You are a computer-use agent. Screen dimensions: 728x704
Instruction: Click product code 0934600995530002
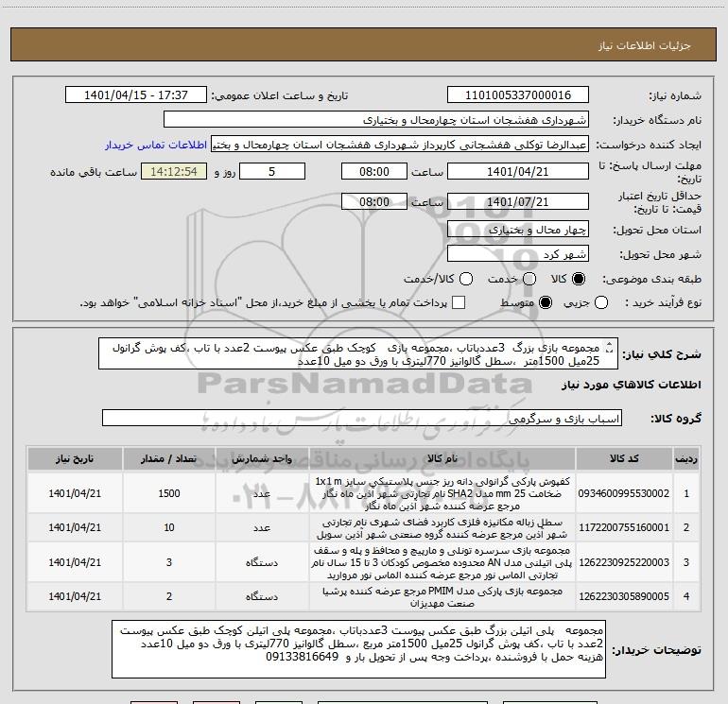coord(624,493)
